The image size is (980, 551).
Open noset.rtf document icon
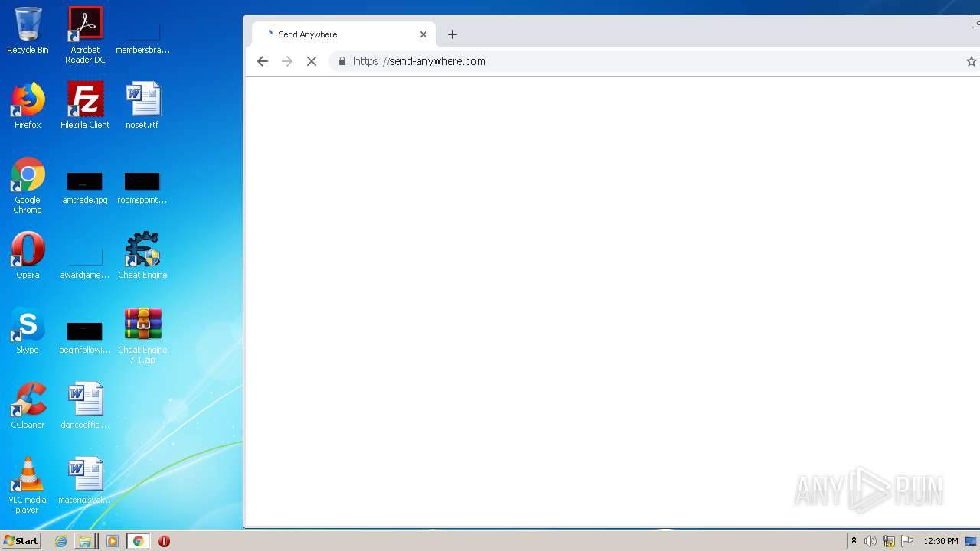(x=142, y=106)
